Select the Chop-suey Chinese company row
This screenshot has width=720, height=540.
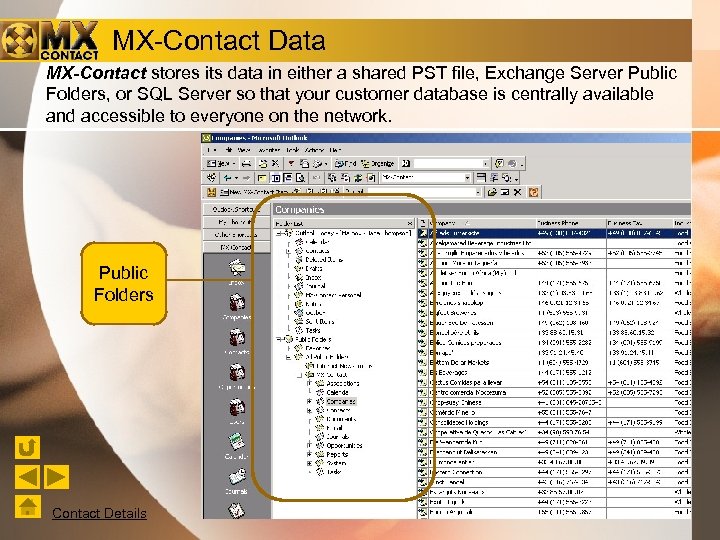554,402
